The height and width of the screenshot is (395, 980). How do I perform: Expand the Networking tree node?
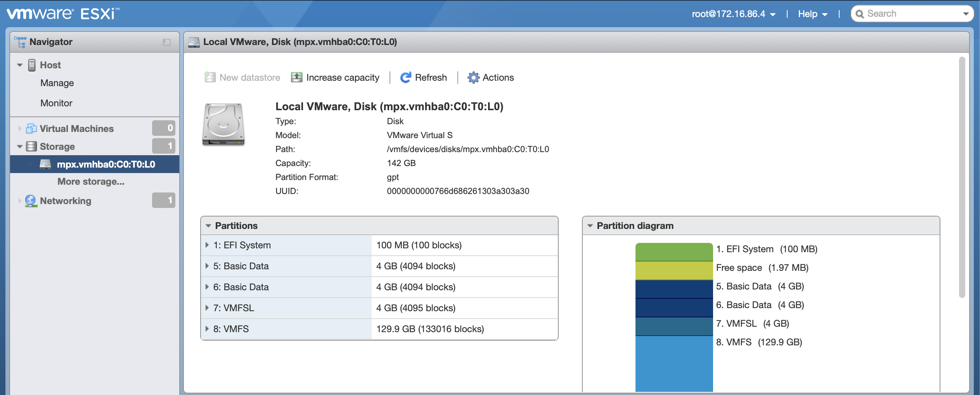pos(20,201)
